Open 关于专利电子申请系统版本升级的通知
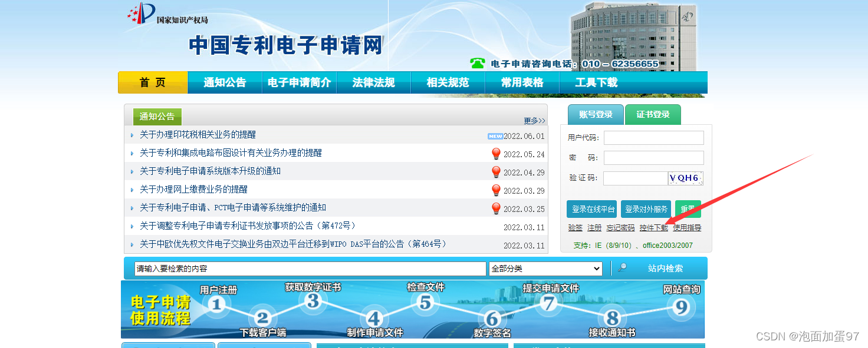This screenshot has height=348, width=868. click(x=210, y=171)
